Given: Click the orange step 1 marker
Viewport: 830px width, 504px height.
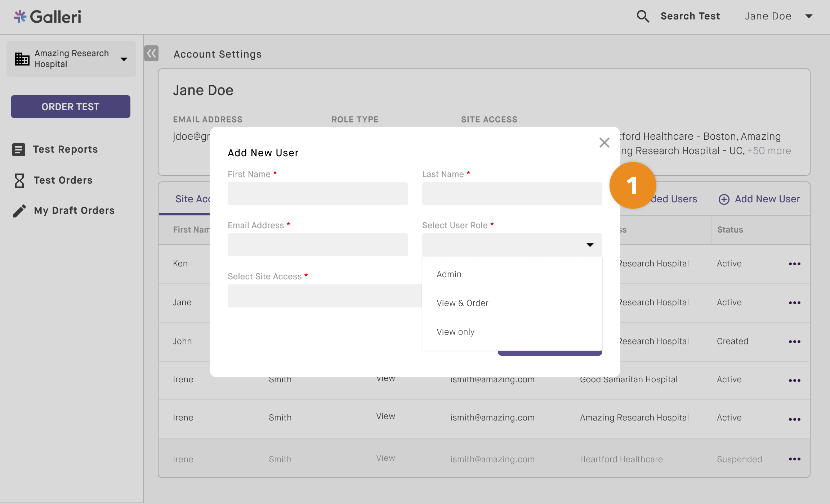Looking at the screenshot, I should pos(633,185).
